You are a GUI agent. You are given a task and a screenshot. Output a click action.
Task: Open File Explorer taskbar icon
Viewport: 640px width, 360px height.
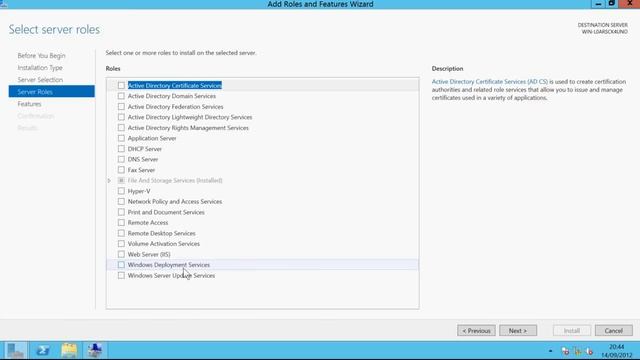click(69, 351)
